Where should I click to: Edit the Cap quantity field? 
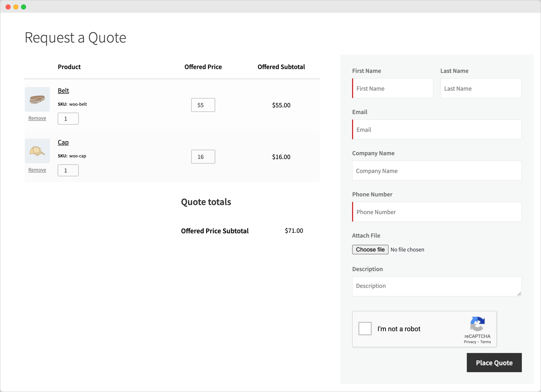point(68,170)
